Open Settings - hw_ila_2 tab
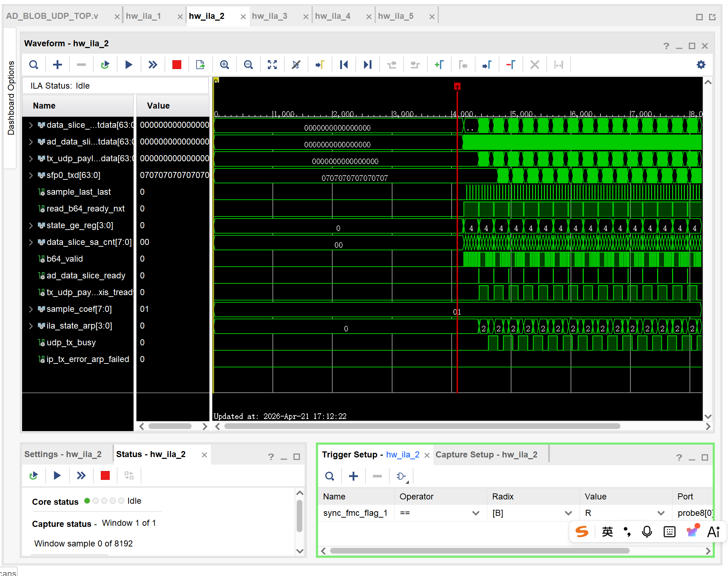 tap(63, 454)
